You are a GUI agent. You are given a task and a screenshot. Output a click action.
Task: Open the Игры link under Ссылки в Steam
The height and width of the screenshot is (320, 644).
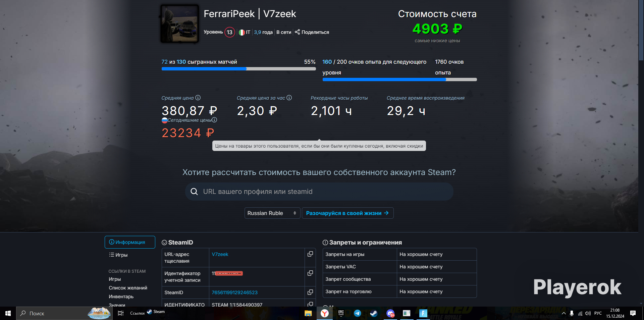coord(115,279)
